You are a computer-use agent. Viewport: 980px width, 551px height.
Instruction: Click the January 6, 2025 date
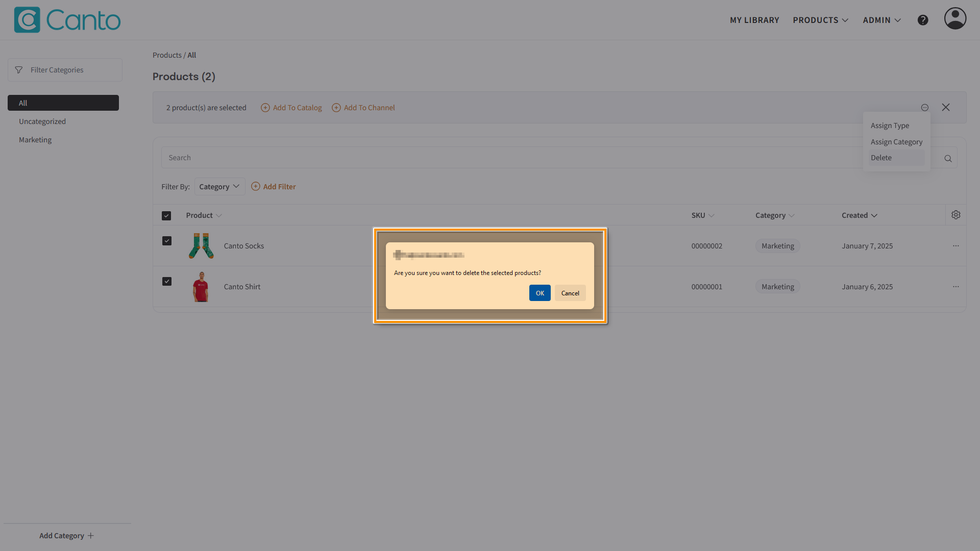click(867, 287)
